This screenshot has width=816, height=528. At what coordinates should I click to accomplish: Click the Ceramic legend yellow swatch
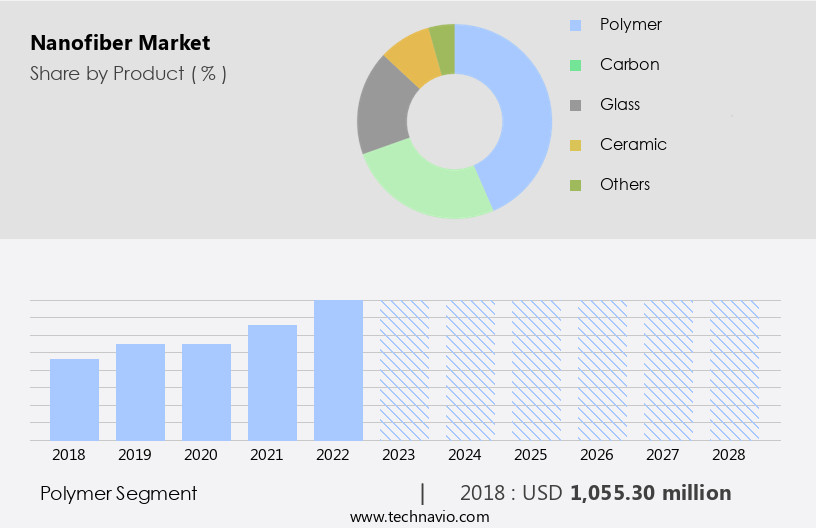pyautogui.click(x=575, y=145)
